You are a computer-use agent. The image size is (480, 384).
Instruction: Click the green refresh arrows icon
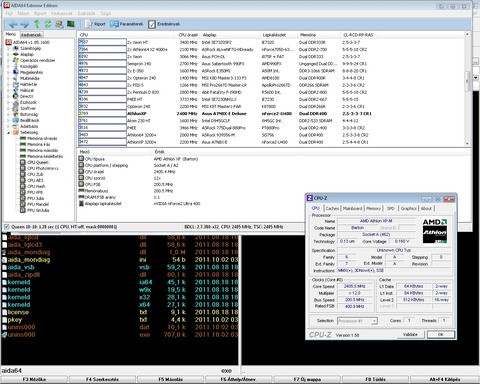coord(48,24)
